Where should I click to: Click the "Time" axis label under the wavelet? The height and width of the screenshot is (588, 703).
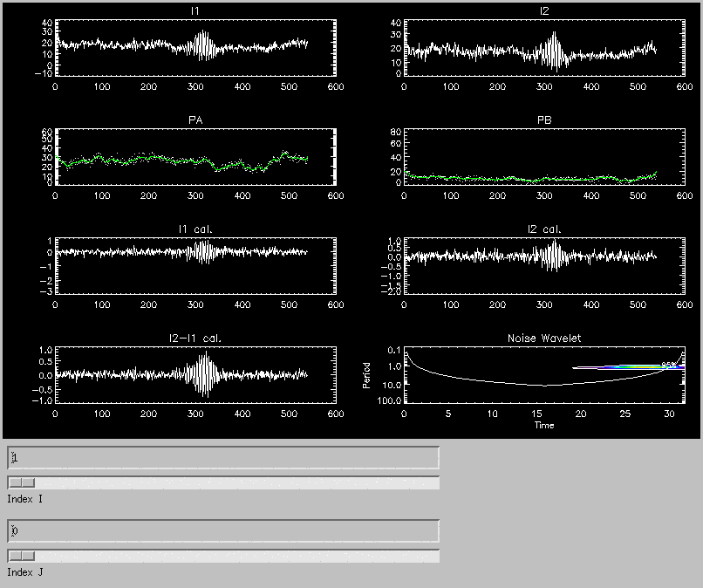(543, 425)
